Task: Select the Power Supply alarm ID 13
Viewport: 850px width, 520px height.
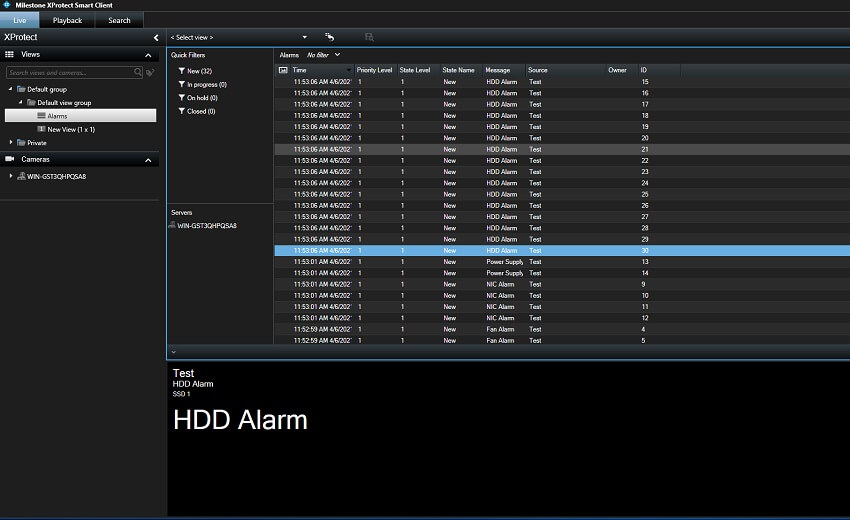Action: click(x=562, y=262)
